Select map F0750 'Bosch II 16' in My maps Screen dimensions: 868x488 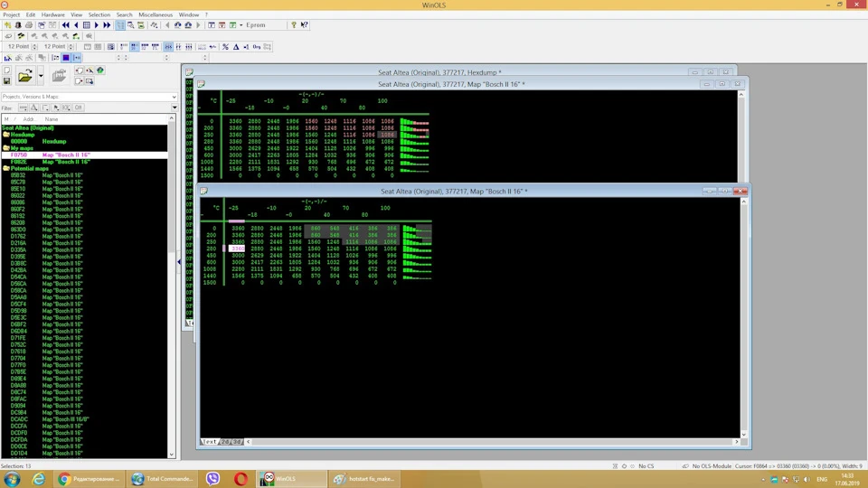click(x=84, y=155)
